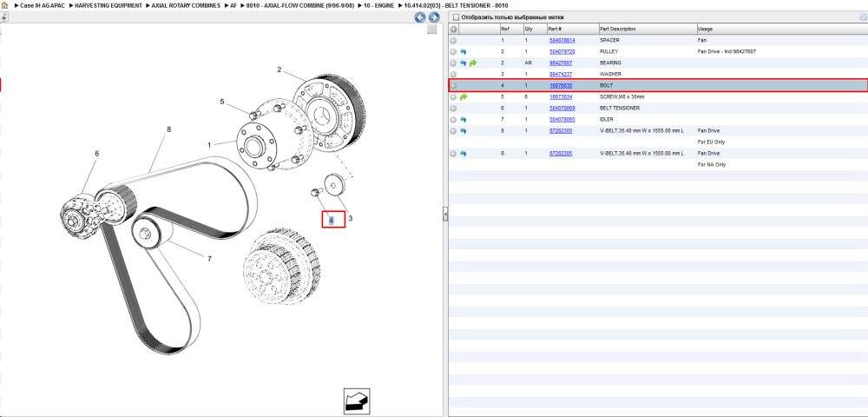
Task: Select callout number 6 in the diagram
Action: [97, 154]
